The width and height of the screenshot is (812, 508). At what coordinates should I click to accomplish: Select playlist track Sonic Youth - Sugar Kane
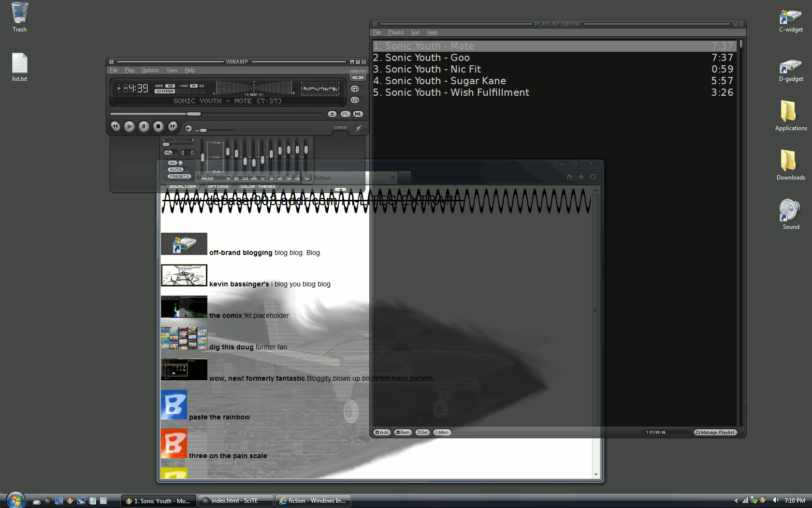[554, 81]
